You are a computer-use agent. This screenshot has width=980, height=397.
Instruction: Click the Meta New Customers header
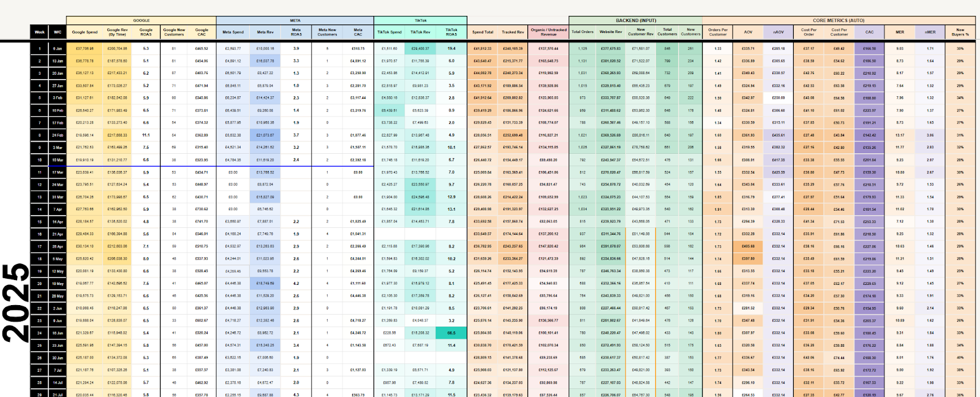point(327,32)
